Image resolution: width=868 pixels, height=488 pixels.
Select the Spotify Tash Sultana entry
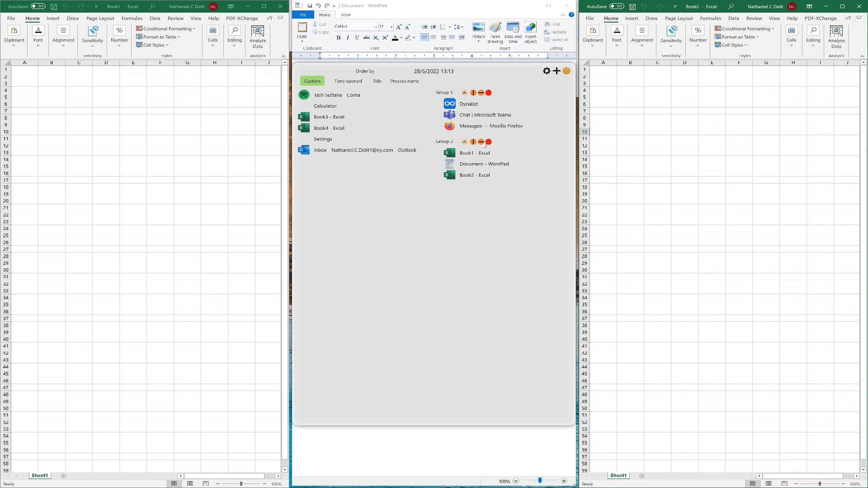329,95
